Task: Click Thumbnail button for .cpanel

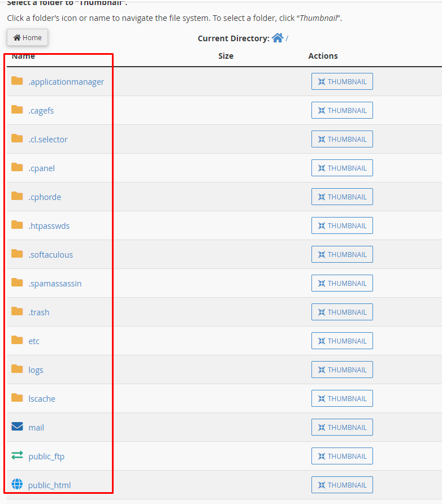Action: [342, 168]
